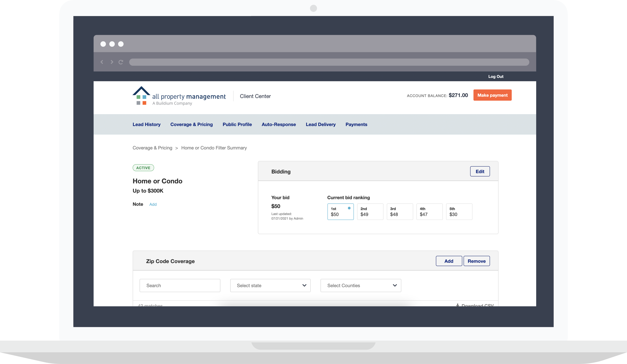Click the zip code Search field
This screenshot has width=627, height=364.
tap(180, 285)
